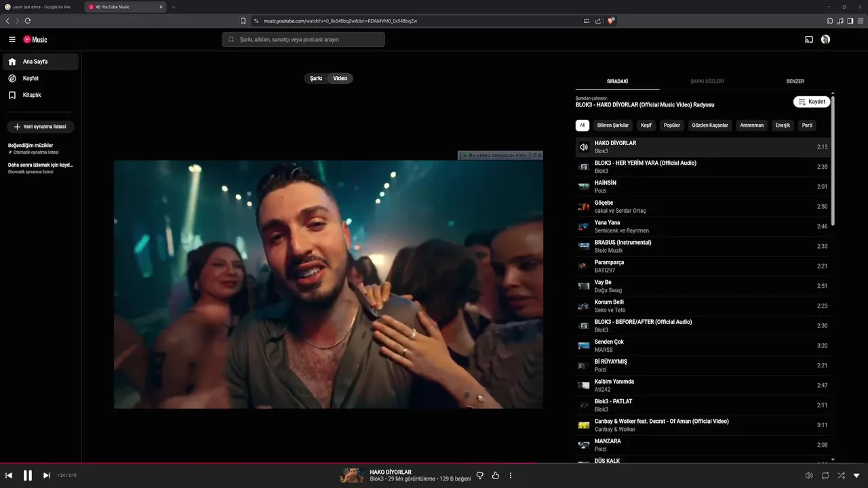Open Brave Shields icon
Screen dimensions: 868x488
[x=611, y=21]
